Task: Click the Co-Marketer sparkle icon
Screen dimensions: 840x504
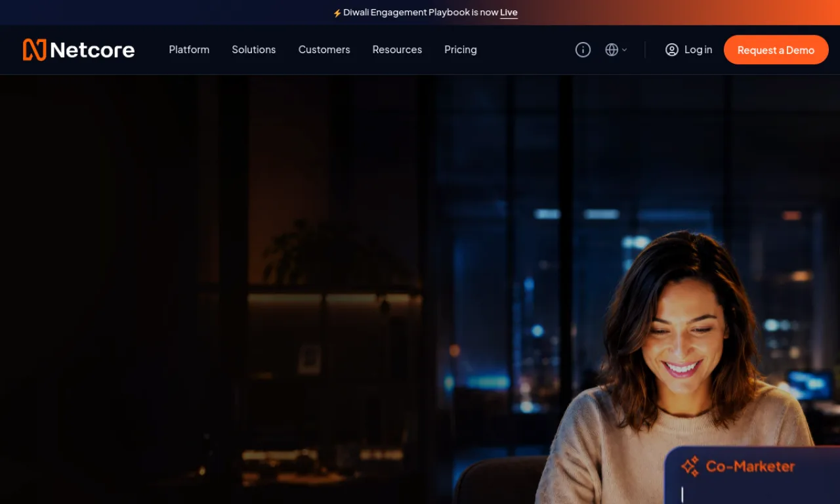Action: 690,467
